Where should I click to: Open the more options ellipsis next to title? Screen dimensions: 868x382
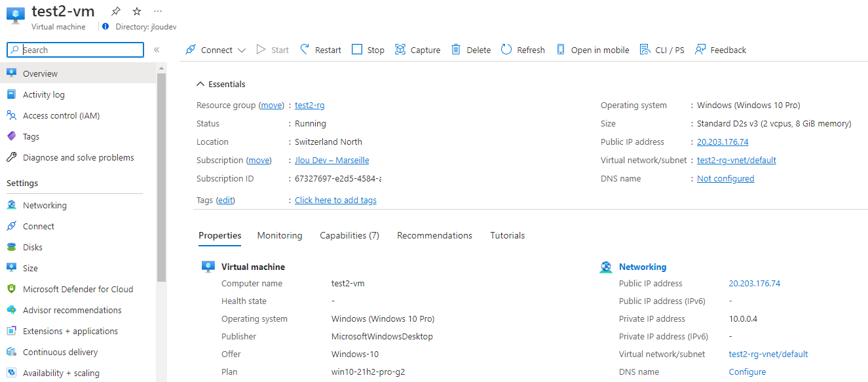click(x=157, y=11)
